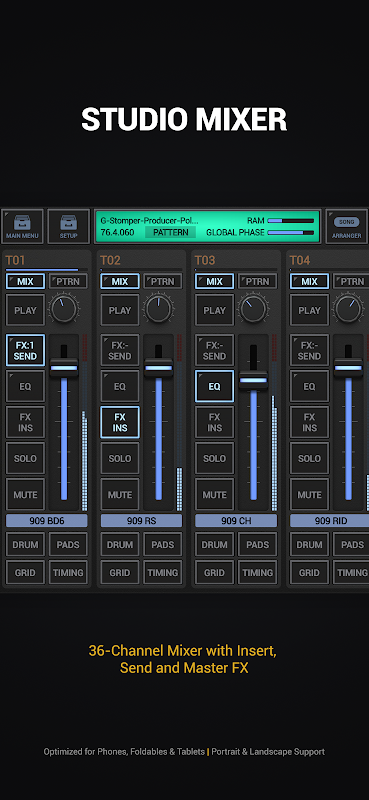Mute track T01
The height and width of the screenshot is (800, 369).
[x=26, y=494]
